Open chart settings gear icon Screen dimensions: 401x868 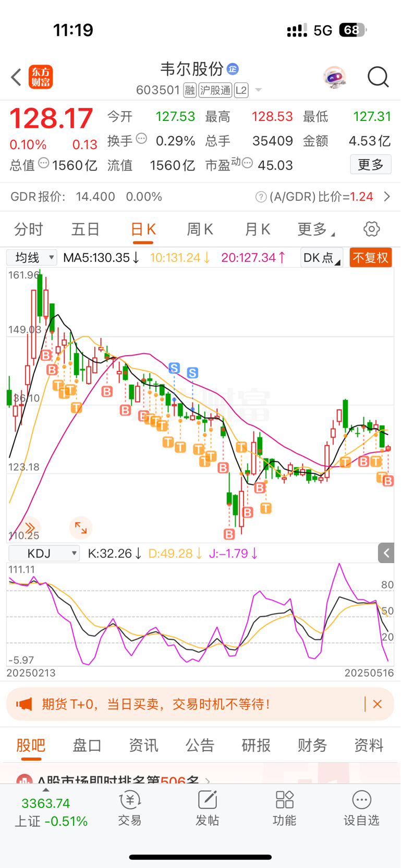tap(371, 229)
